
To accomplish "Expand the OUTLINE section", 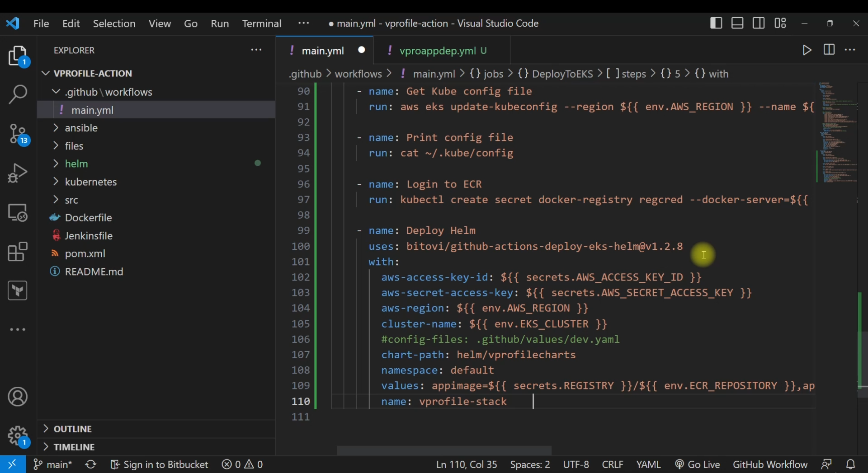I will [x=156, y=429].
